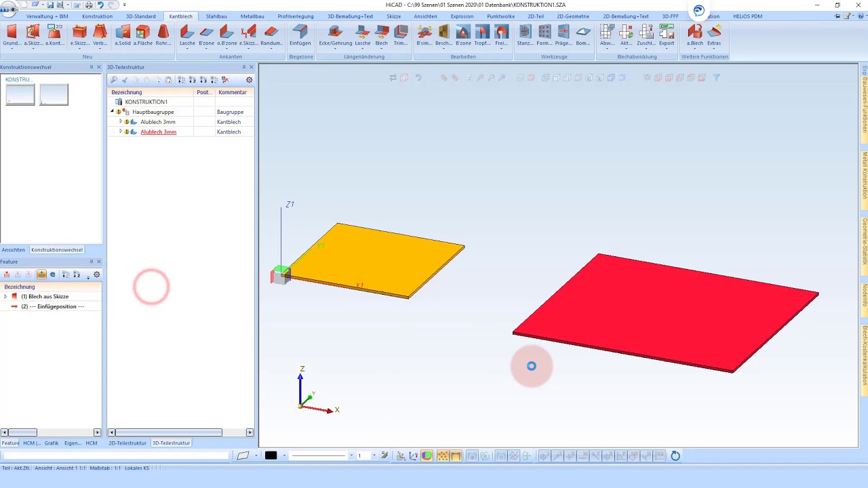Open the color dropdown arrow beside black swatch

[x=283, y=456]
